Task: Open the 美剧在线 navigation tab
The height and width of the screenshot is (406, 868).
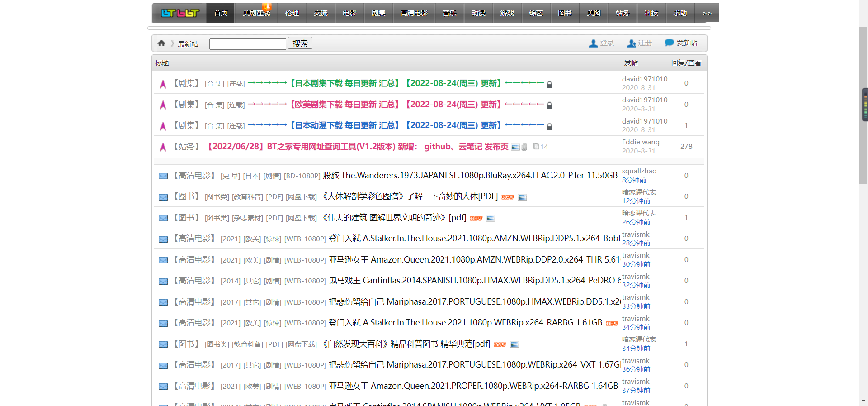Action: (x=256, y=13)
